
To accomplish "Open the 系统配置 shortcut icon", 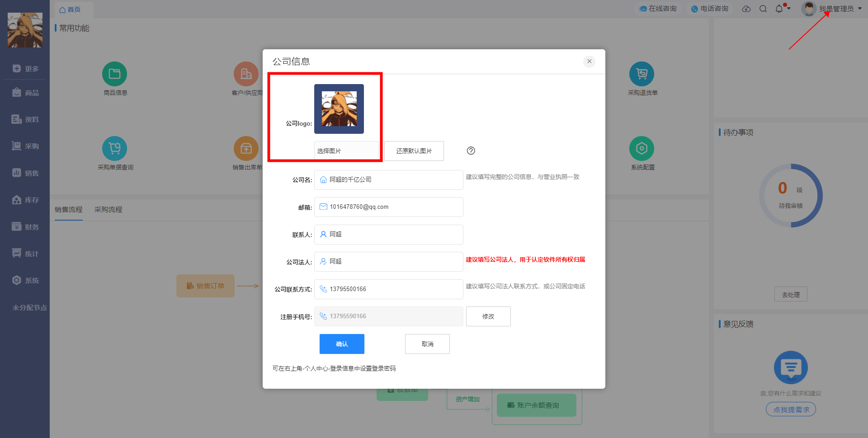I will coord(642,149).
